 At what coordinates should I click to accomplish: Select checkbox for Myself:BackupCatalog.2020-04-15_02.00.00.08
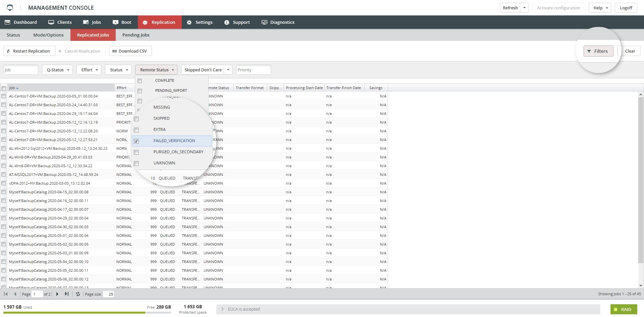click(4, 192)
